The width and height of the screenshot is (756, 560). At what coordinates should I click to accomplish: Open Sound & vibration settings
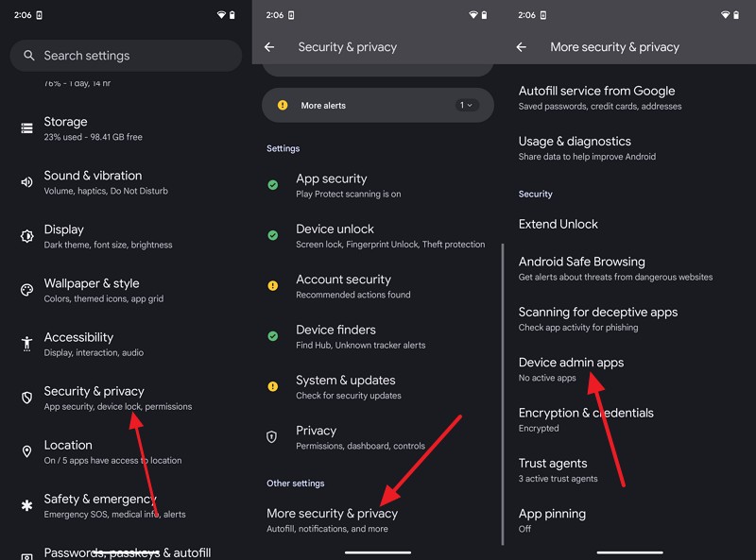click(x=126, y=182)
